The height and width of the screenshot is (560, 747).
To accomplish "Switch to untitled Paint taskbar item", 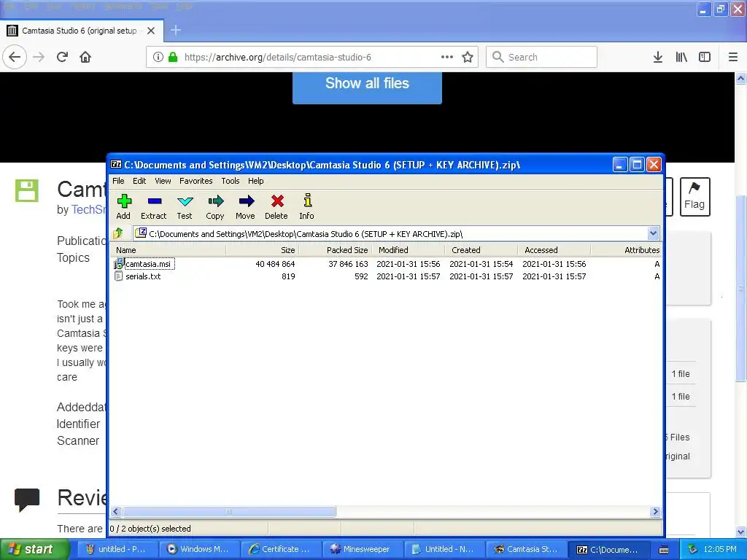I will [x=117, y=550].
